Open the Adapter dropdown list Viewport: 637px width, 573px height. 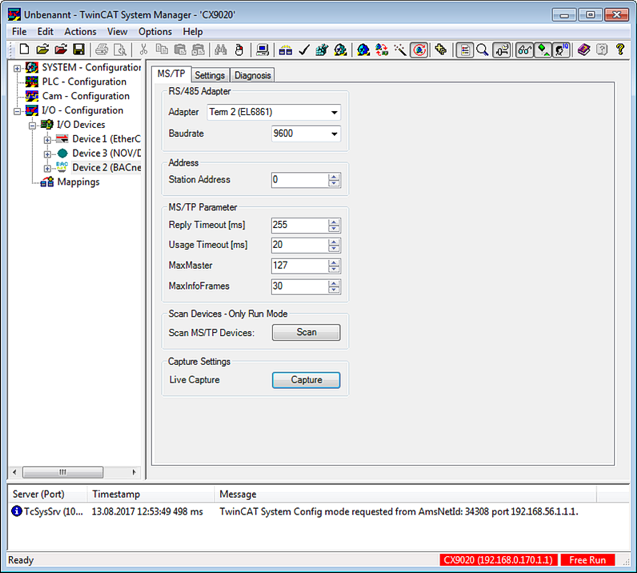(x=334, y=112)
